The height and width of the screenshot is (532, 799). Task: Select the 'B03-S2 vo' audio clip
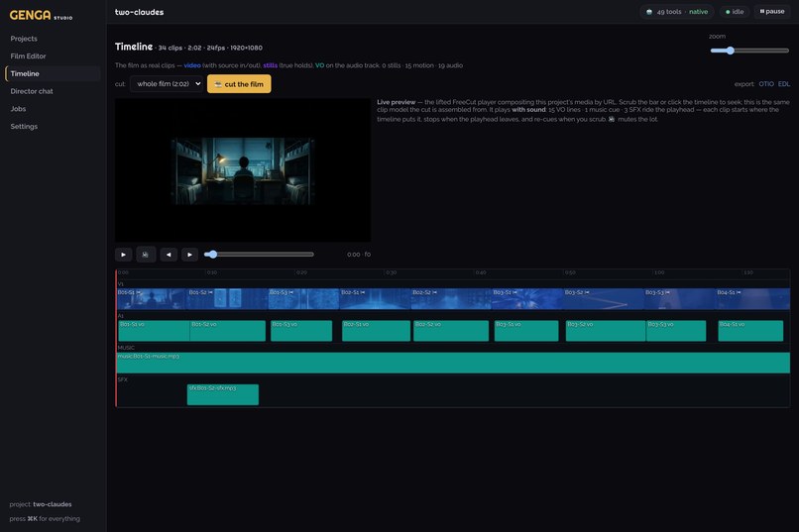(606, 331)
